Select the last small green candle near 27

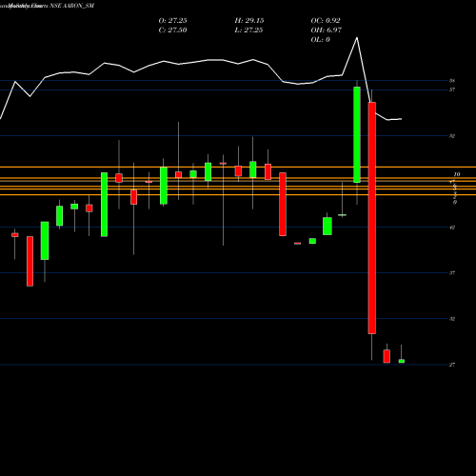[x=402, y=361]
